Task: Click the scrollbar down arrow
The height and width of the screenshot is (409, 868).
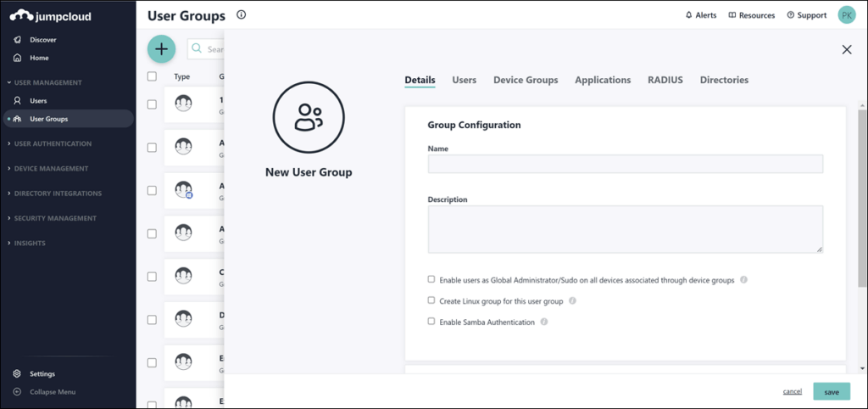Action: point(862,368)
